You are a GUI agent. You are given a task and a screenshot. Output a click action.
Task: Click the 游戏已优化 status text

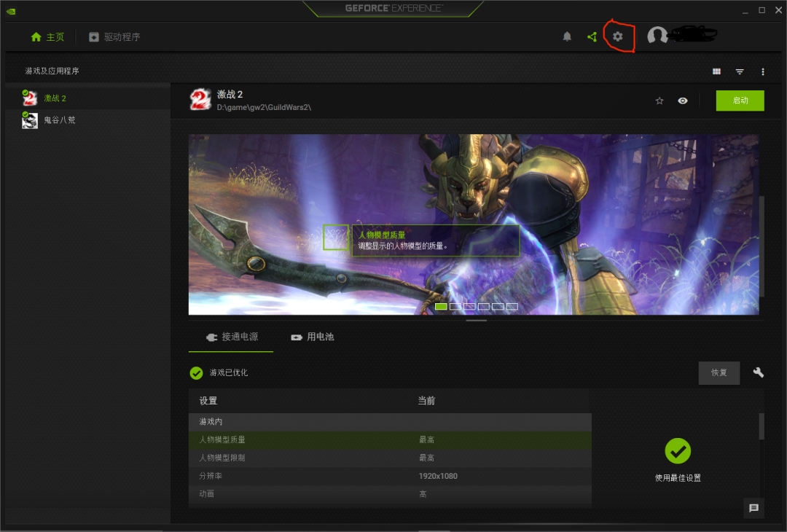click(229, 372)
